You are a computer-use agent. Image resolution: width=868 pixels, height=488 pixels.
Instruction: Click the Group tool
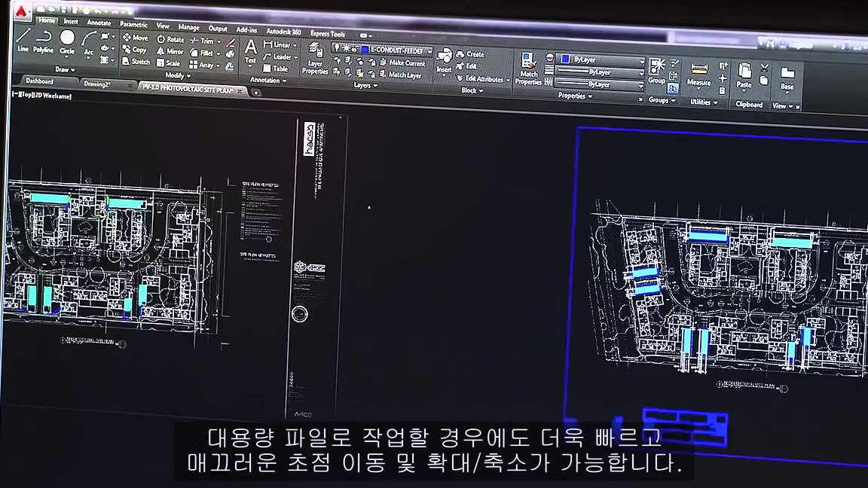tap(656, 70)
